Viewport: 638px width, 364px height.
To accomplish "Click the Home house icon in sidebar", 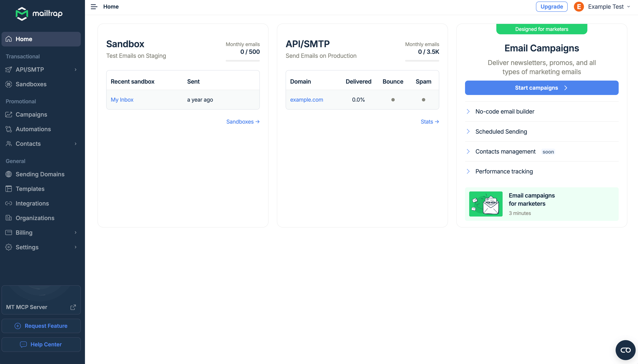I will [x=9, y=39].
